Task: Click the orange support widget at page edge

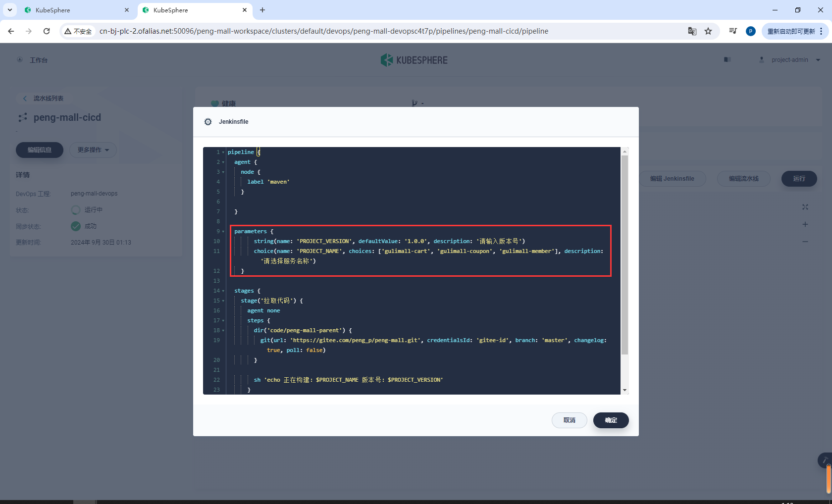Action: [x=829, y=478]
